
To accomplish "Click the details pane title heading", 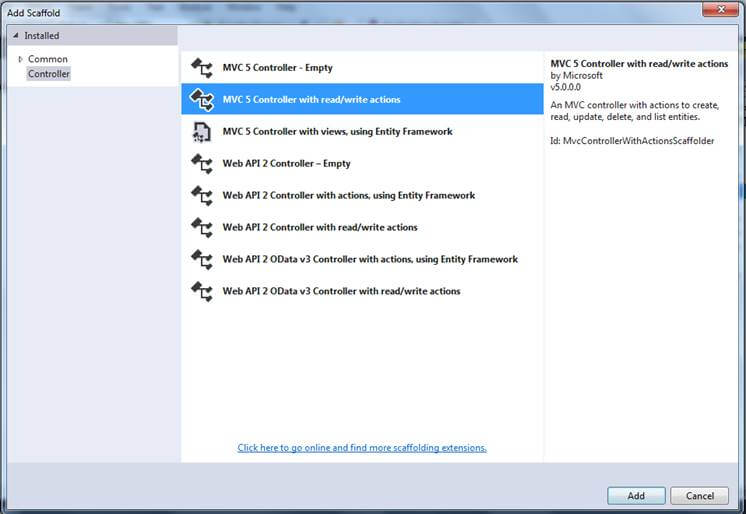I will [639, 63].
